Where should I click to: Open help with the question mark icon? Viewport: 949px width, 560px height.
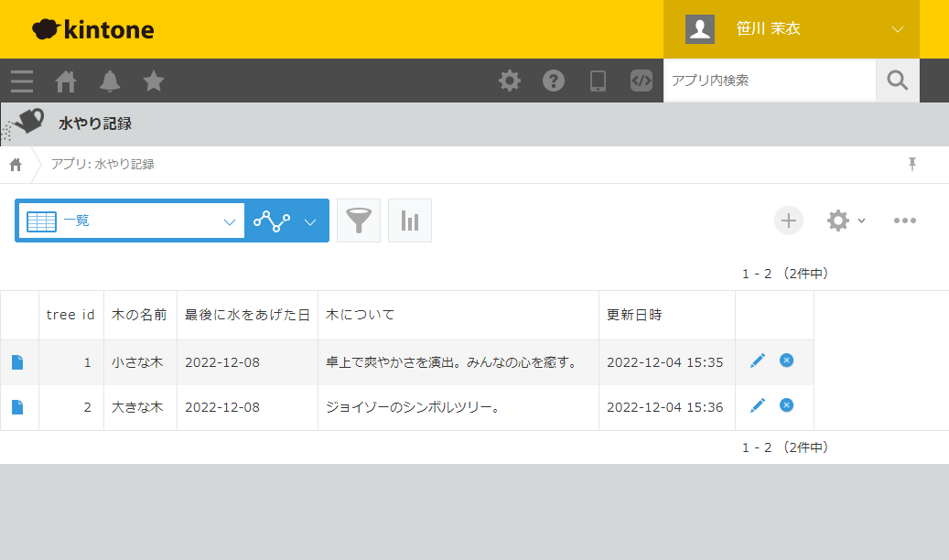click(x=553, y=81)
